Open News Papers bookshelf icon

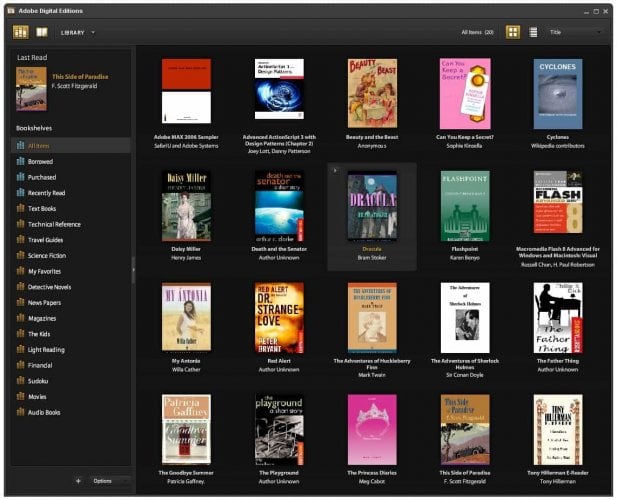[20, 303]
